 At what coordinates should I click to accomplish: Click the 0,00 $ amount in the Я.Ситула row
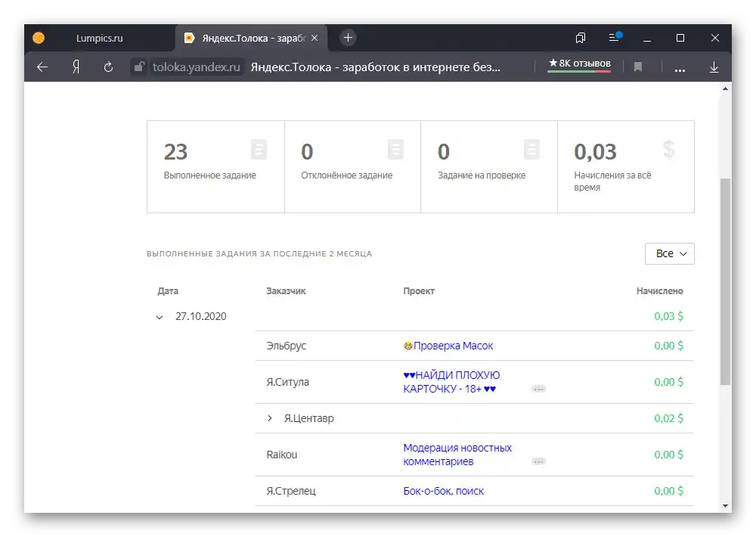[x=669, y=382]
